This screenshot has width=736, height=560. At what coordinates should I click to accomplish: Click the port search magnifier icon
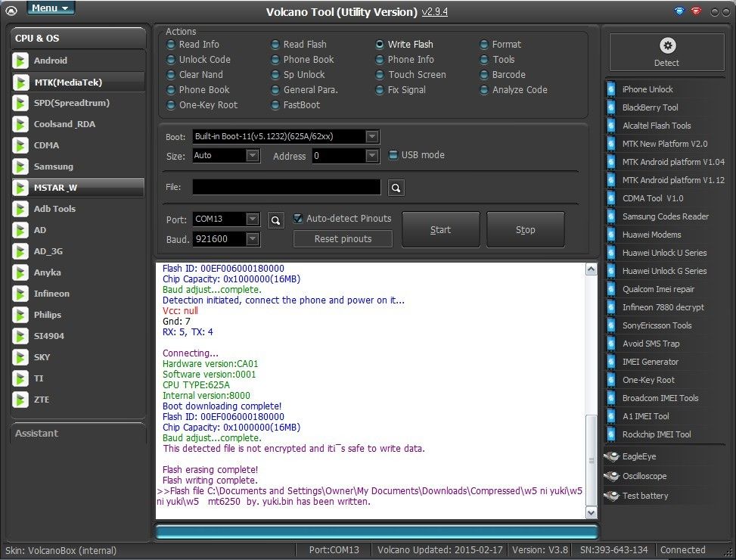(x=276, y=219)
